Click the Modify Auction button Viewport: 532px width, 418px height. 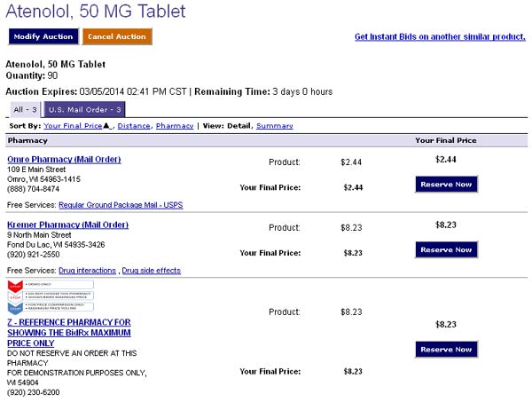coord(43,36)
